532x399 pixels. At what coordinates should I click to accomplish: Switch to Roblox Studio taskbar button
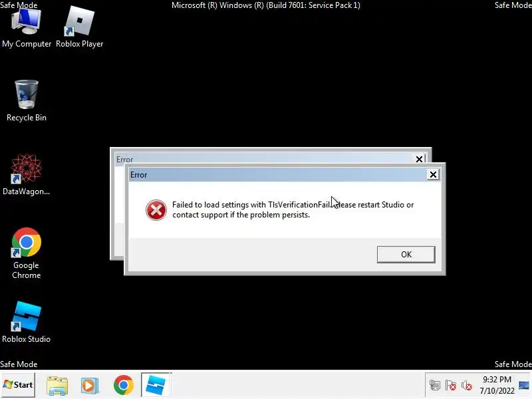click(x=156, y=385)
